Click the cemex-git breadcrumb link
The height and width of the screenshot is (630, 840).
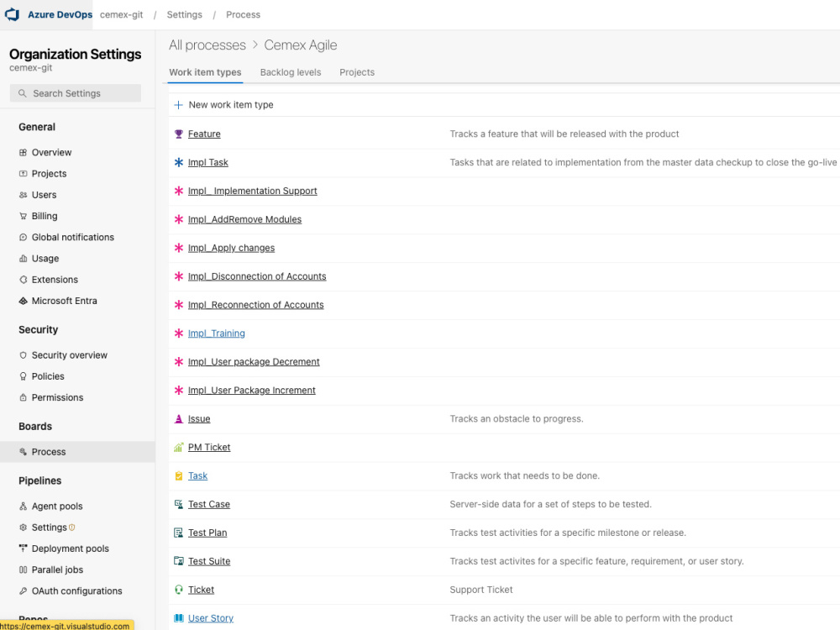tap(122, 14)
